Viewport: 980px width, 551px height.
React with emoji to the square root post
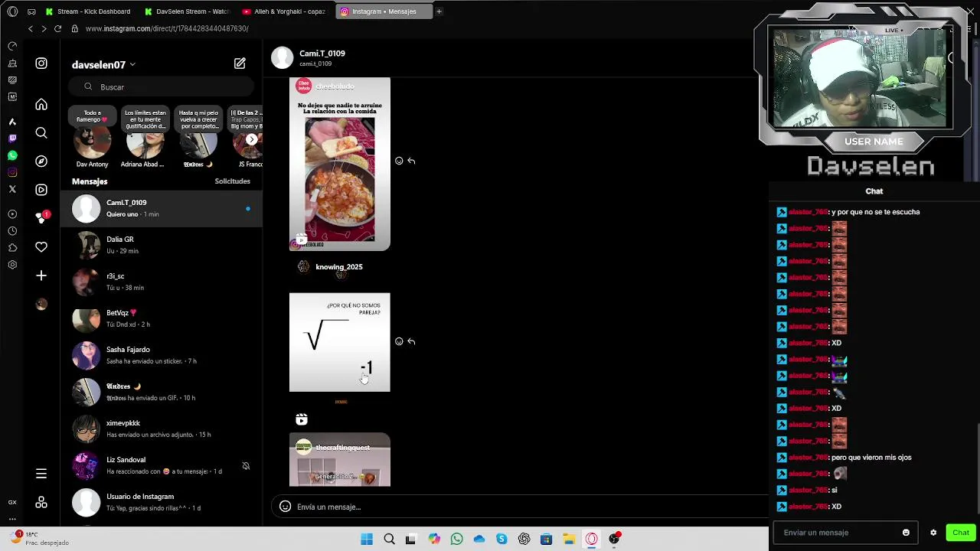pos(399,341)
